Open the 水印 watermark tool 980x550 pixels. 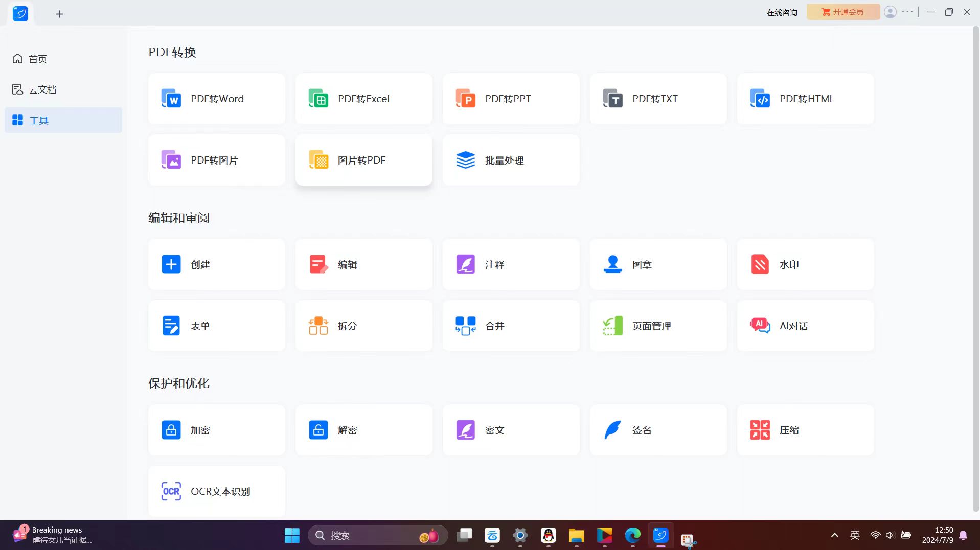coord(805,264)
